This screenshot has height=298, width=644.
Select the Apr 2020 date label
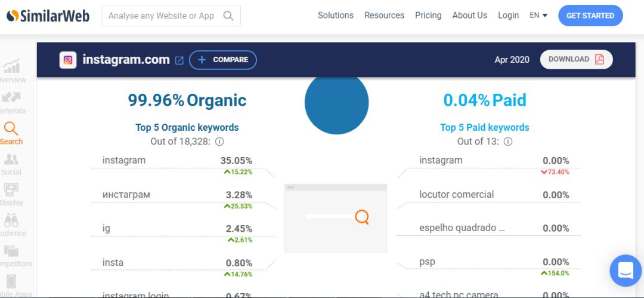point(512,60)
